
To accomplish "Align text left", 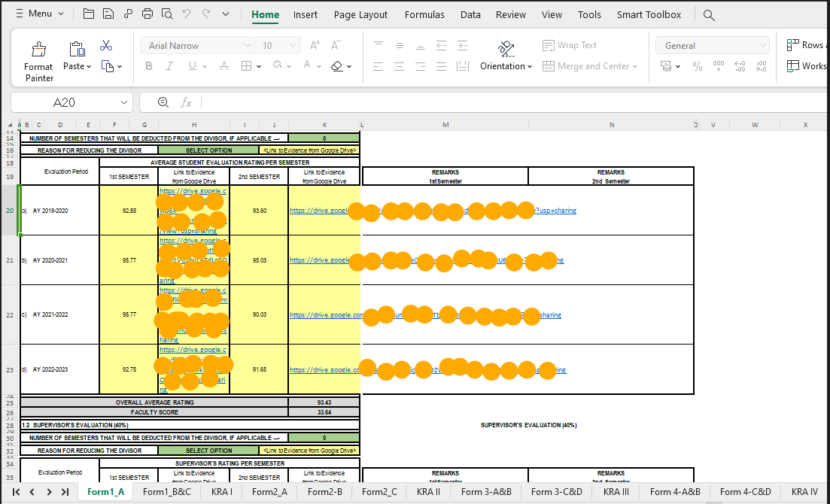I will coord(379,66).
